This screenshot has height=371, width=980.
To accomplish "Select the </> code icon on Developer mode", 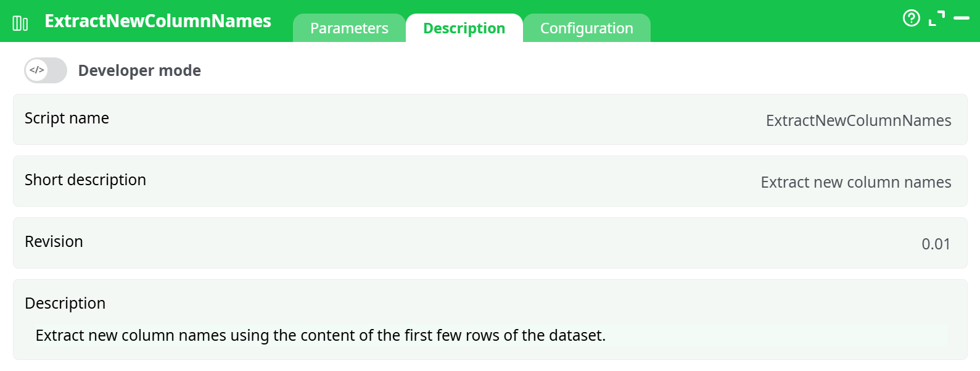I will pos(37,70).
